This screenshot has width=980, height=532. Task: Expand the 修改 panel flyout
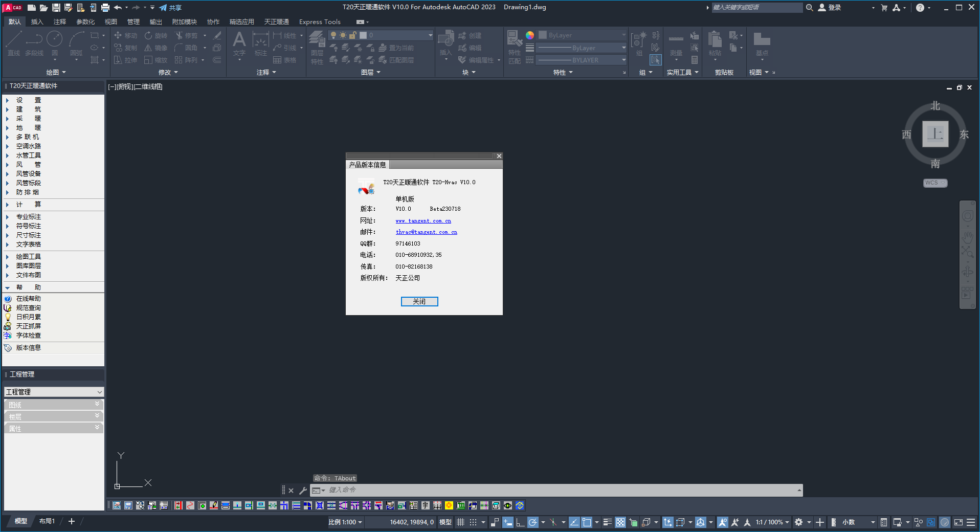pyautogui.click(x=168, y=73)
